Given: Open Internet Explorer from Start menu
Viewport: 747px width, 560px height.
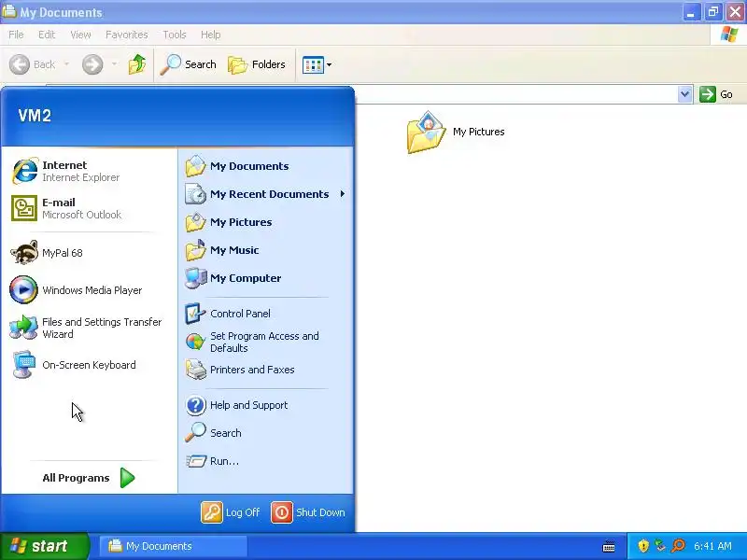Looking at the screenshot, I should pos(89,171).
